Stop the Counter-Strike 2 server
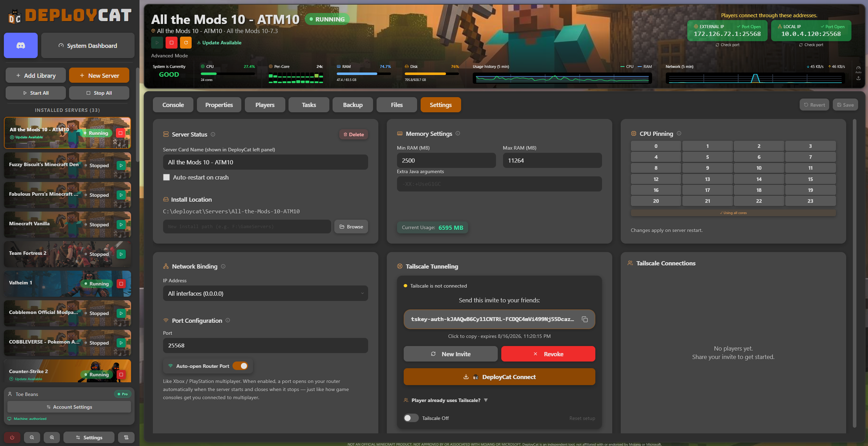868x446 pixels. (x=121, y=374)
